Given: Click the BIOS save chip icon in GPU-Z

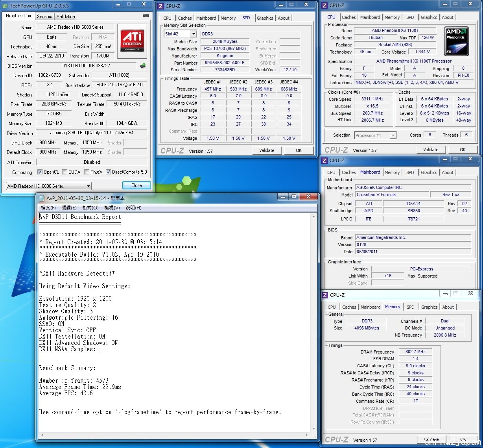Looking at the screenshot, I should pyautogui.click(x=143, y=66).
